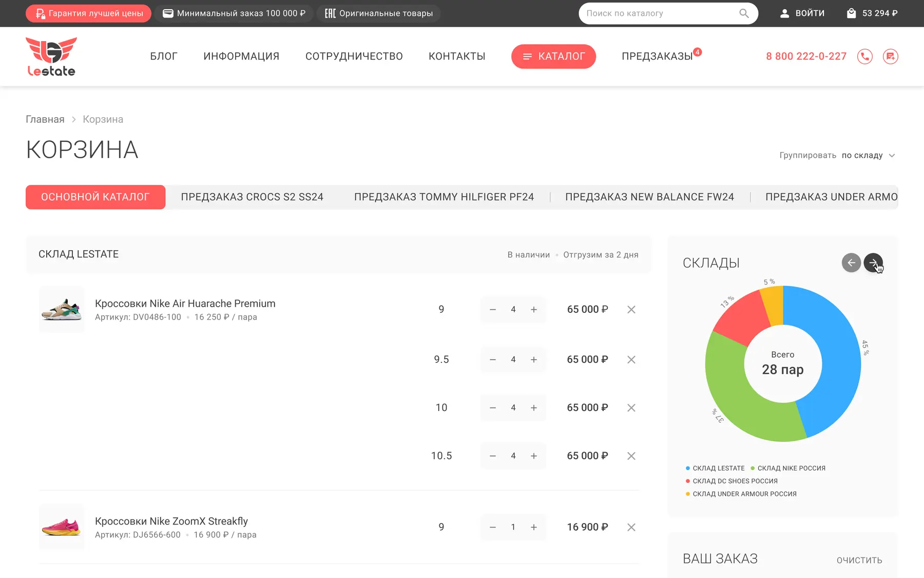The image size is (924, 578).
Task: Decrease quantity for size 10 Huarache
Action: [x=493, y=407]
